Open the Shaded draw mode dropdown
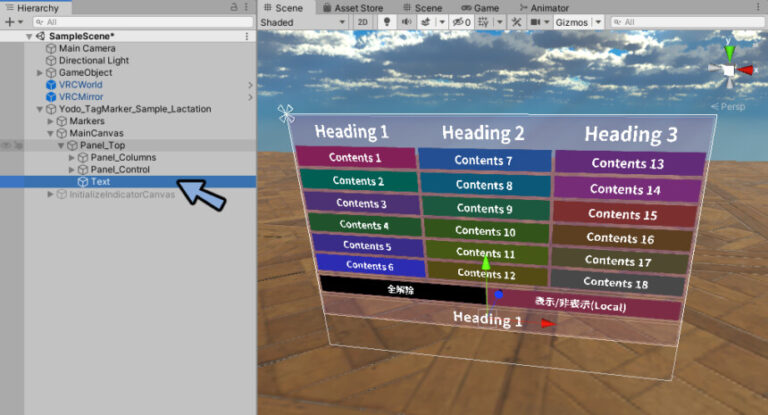The width and height of the screenshot is (768, 415). pyautogui.click(x=303, y=22)
